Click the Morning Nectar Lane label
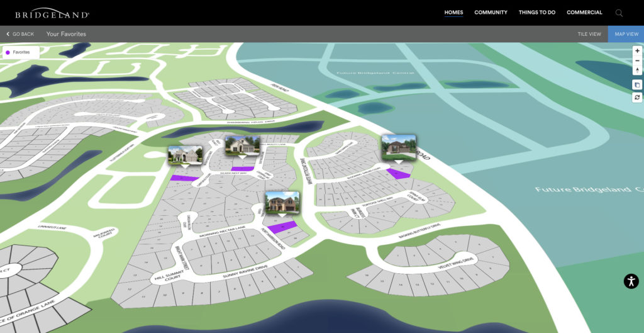Image resolution: width=644 pixels, height=333 pixels. [x=222, y=232]
